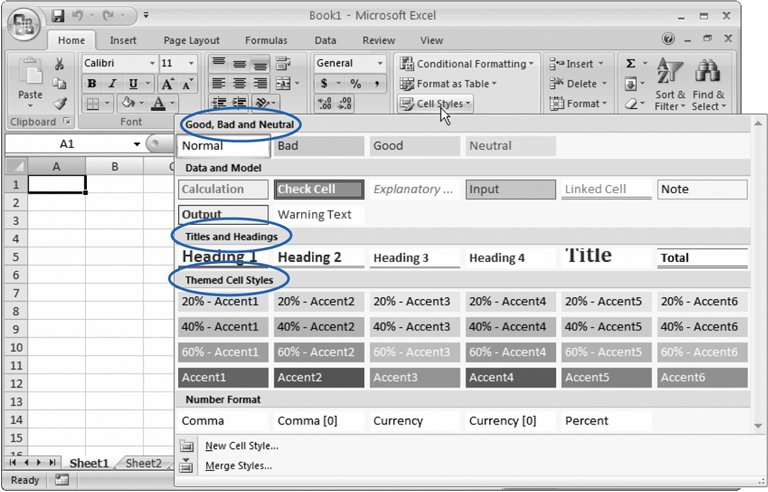Save workbook using Quick Access Save icon
The image size is (768, 492).
pyautogui.click(x=58, y=16)
